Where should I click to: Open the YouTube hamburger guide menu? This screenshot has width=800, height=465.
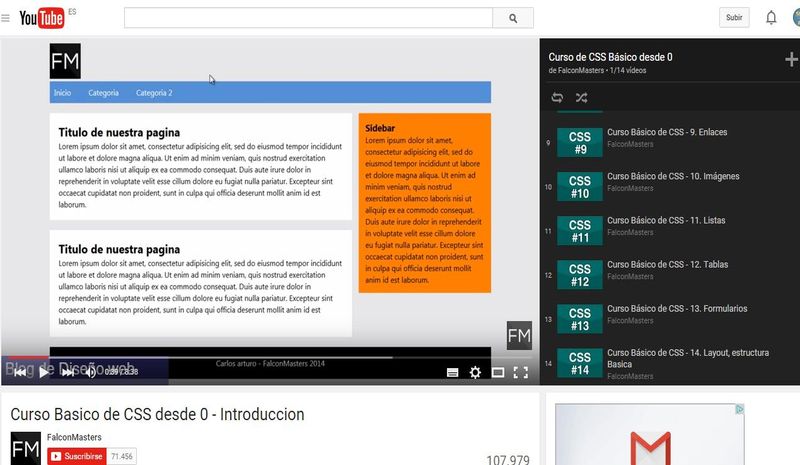6,18
